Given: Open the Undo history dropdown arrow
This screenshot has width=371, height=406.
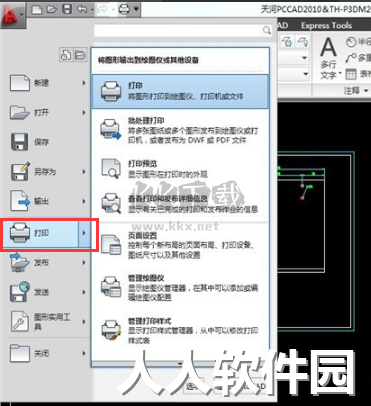Looking at the screenshot, I should (x=92, y=10).
